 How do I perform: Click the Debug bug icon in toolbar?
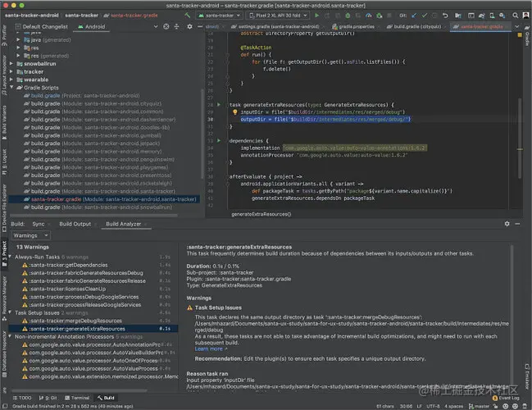coord(348,16)
